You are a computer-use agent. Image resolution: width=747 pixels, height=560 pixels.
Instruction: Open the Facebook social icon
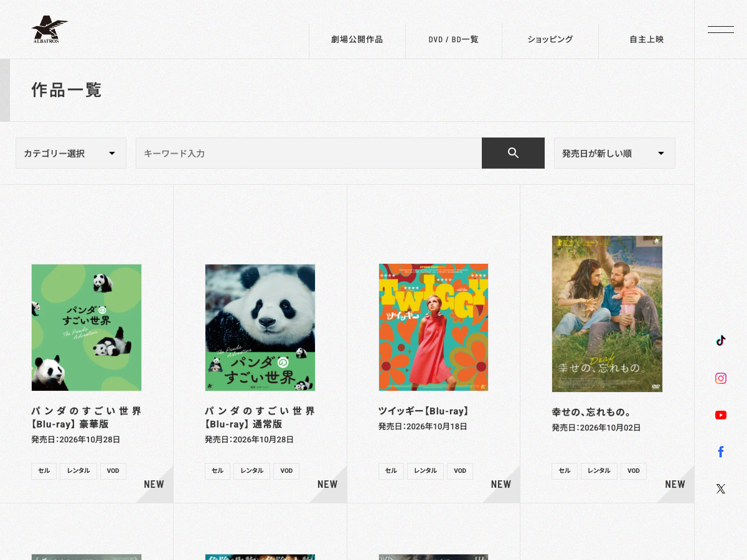(x=721, y=452)
